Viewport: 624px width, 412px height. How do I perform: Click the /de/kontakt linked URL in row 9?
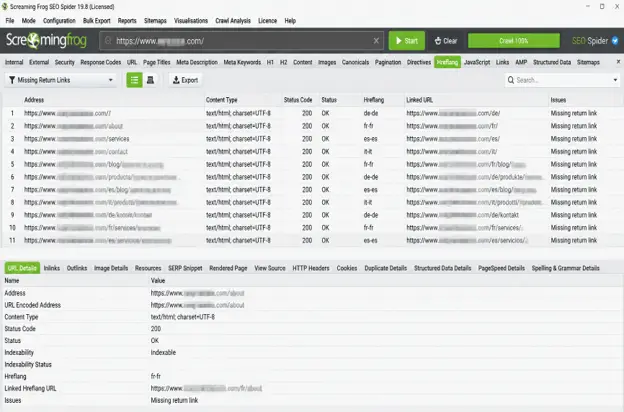pos(462,215)
